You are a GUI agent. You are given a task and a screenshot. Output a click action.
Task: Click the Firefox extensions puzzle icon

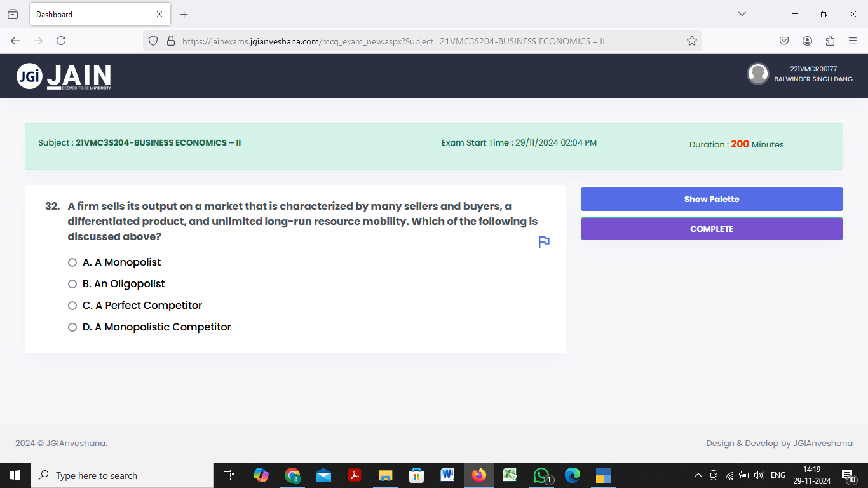tap(830, 40)
